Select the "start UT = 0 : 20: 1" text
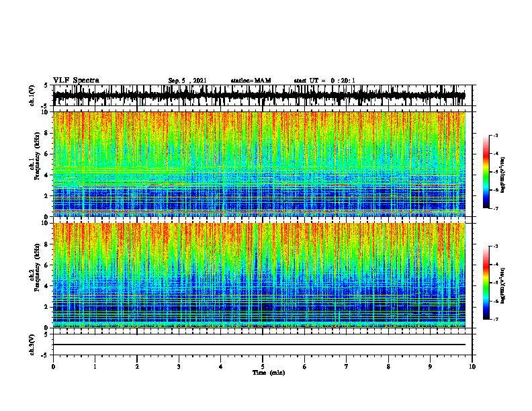 (324, 81)
